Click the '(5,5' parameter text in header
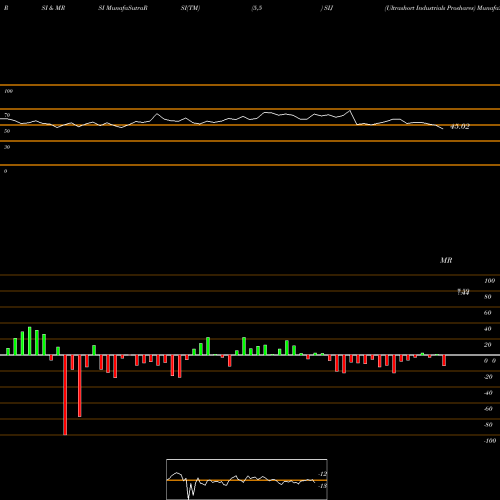 point(257,8)
